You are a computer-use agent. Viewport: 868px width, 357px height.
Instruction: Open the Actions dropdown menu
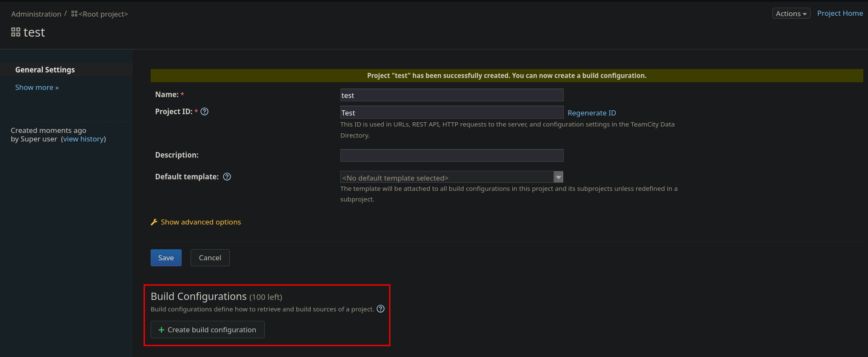[791, 14]
